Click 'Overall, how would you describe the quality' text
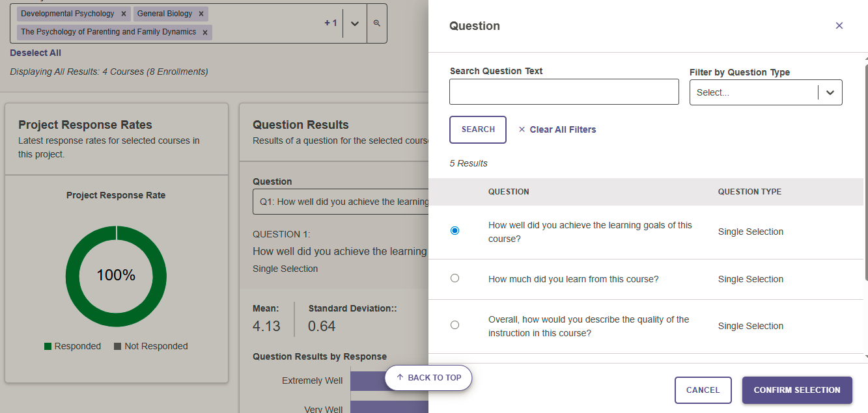Image resolution: width=868 pixels, height=413 pixels. pyautogui.click(x=589, y=326)
